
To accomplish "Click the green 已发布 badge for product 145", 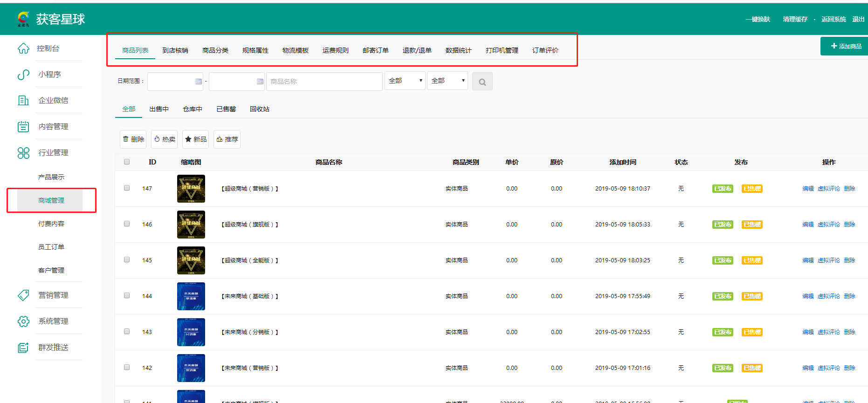I will tap(723, 260).
